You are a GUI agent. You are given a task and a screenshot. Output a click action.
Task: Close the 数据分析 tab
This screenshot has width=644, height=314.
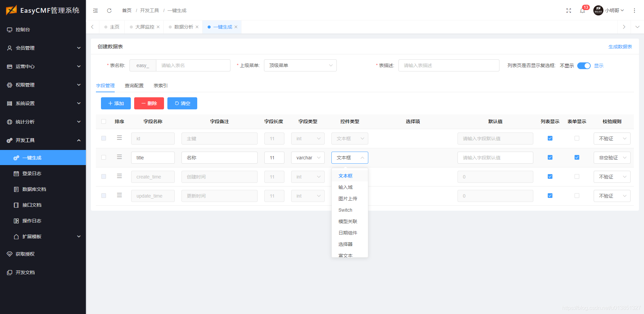coord(197,27)
